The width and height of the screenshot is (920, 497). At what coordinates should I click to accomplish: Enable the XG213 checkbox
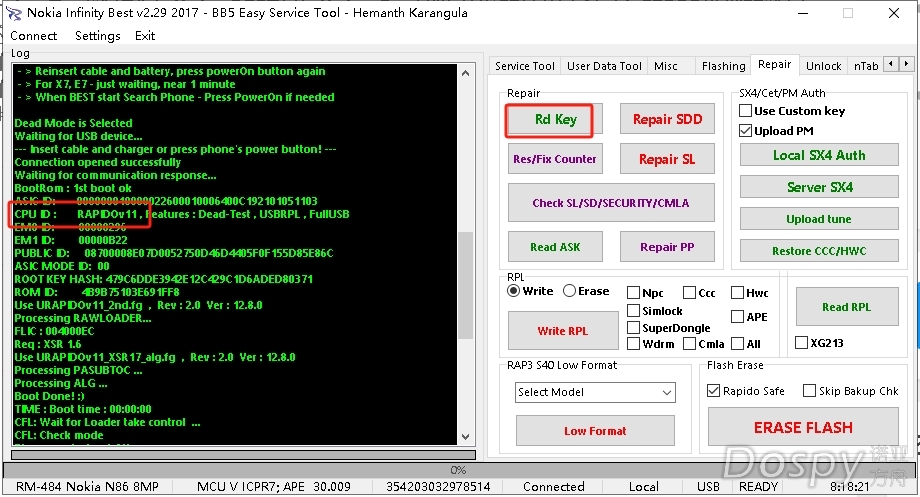(x=819, y=343)
